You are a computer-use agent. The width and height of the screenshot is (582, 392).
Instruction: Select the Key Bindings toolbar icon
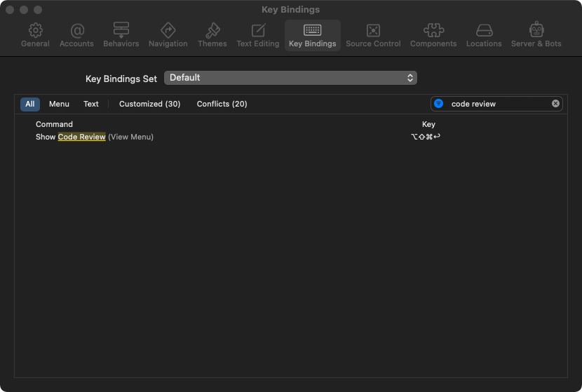coord(313,35)
